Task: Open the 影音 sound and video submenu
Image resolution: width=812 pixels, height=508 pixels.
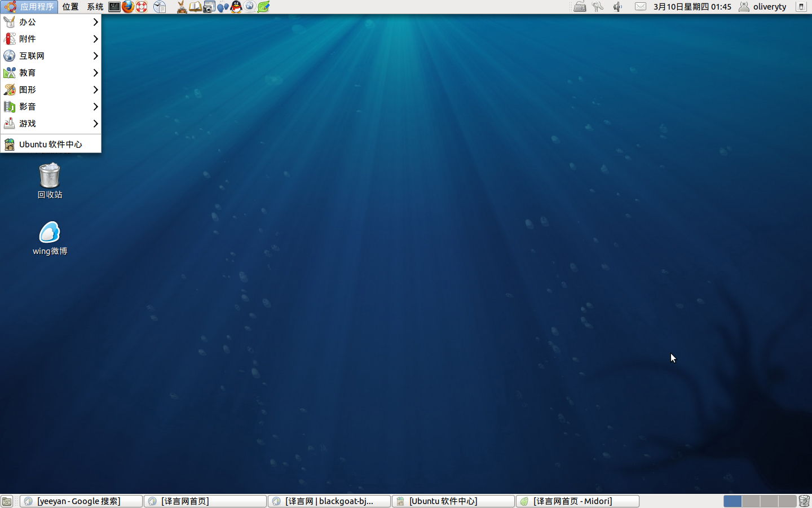Action: point(51,107)
